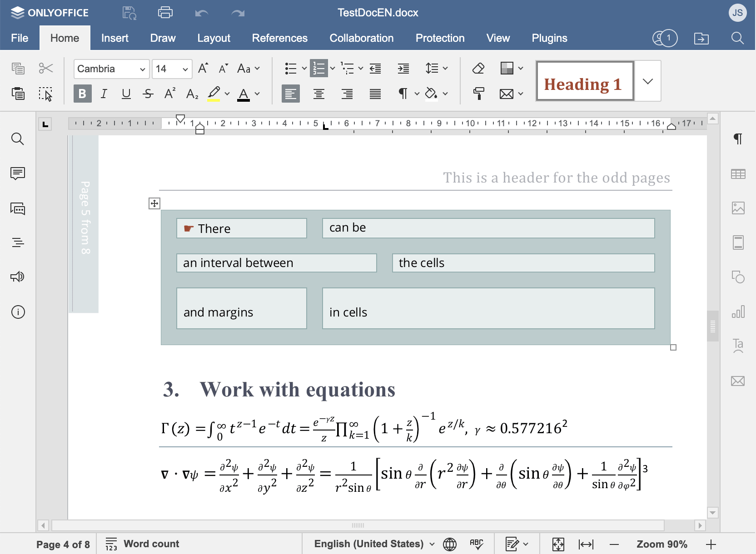Justify the paragraph text
The width and height of the screenshot is (756, 554).
(x=375, y=94)
